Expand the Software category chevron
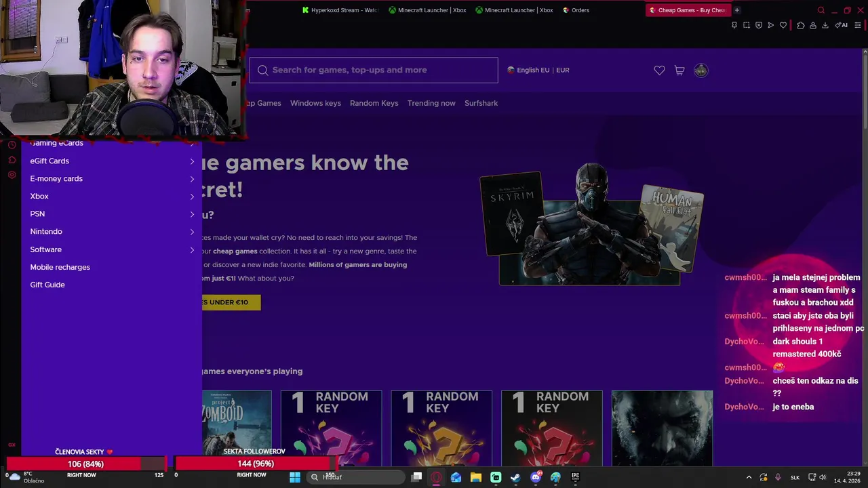This screenshot has width=868, height=488. tap(192, 249)
